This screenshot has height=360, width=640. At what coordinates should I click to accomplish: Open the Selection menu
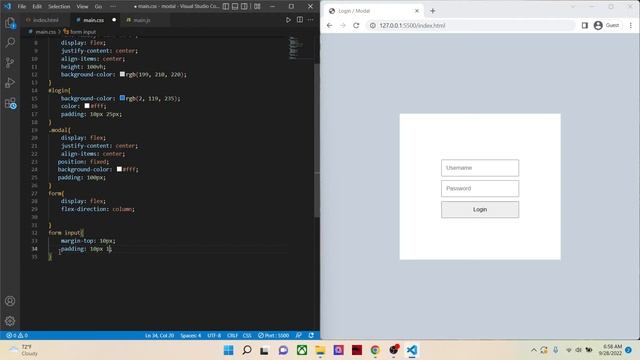59,7
